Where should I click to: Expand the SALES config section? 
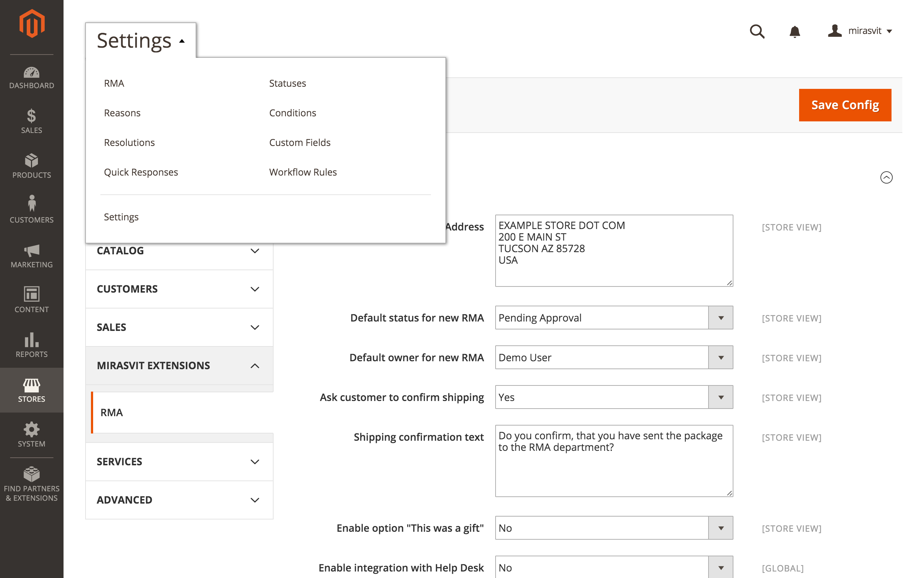pyautogui.click(x=179, y=327)
